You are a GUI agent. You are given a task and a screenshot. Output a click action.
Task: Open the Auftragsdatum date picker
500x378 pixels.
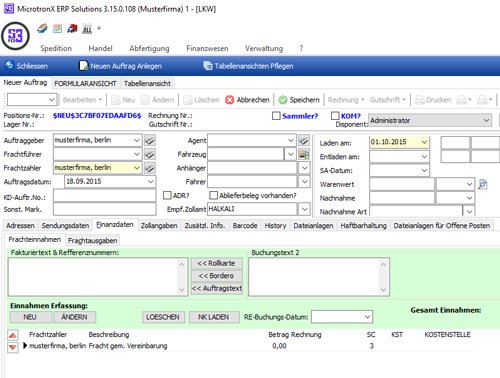point(151,181)
